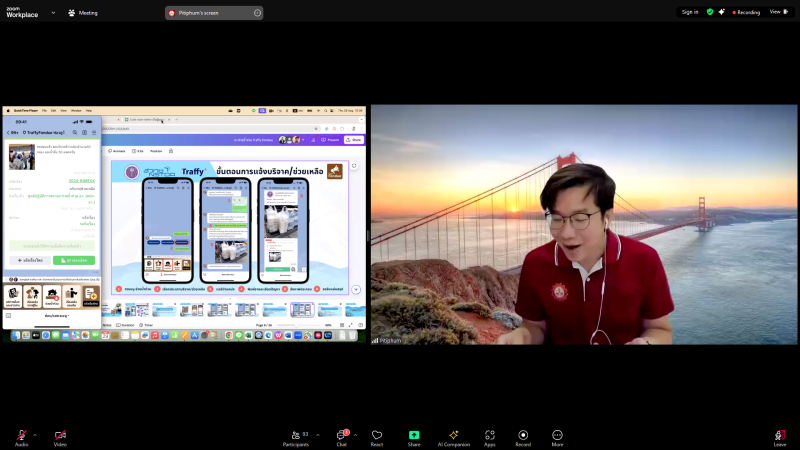This screenshot has width=800, height=450.
Task: Open the Apps panel
Action: coord(490,435)
